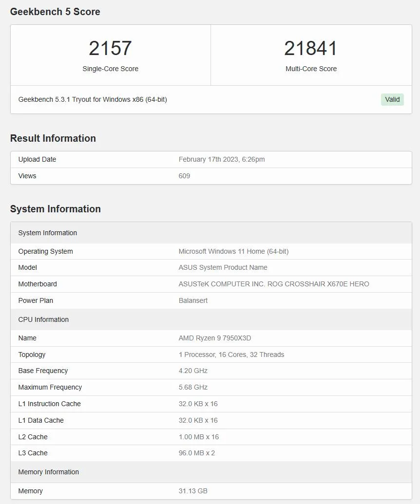Select 1 Processor, 16 Cores, 32 Threads
The image size is (420, 504).
(x=231, y=355)
